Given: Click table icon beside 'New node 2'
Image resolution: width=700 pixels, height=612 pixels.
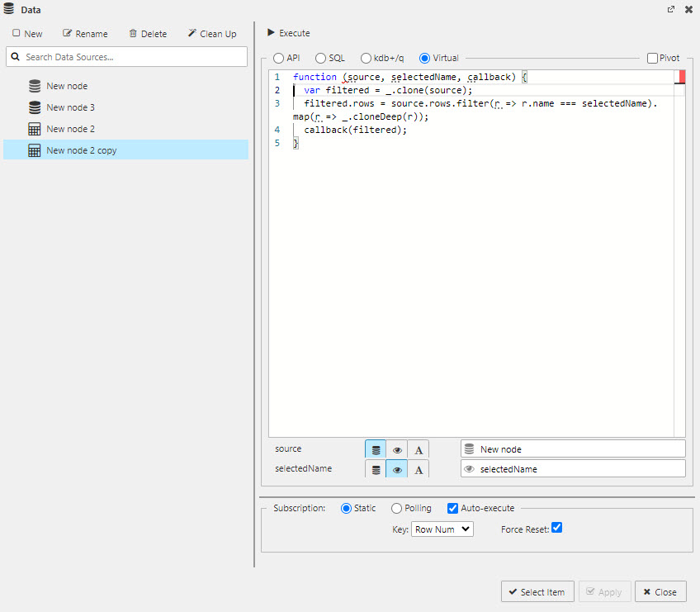Looking at the screenshot, I should coord(35,129).
